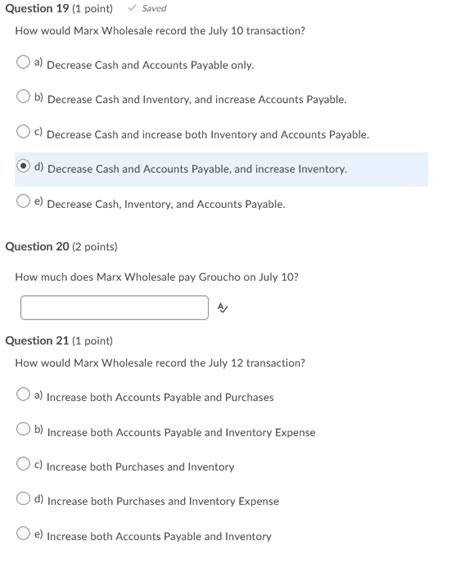Click the Question 20 answer input field
474x572 pixels.
click(115, 308)
